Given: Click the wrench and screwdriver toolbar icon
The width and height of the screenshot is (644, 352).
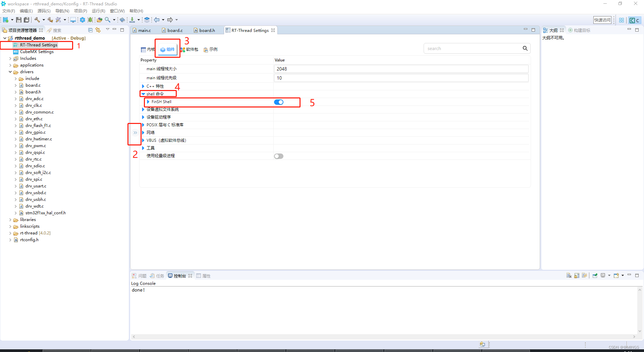Looking at the screenshot, I should (x=58, y=20).
